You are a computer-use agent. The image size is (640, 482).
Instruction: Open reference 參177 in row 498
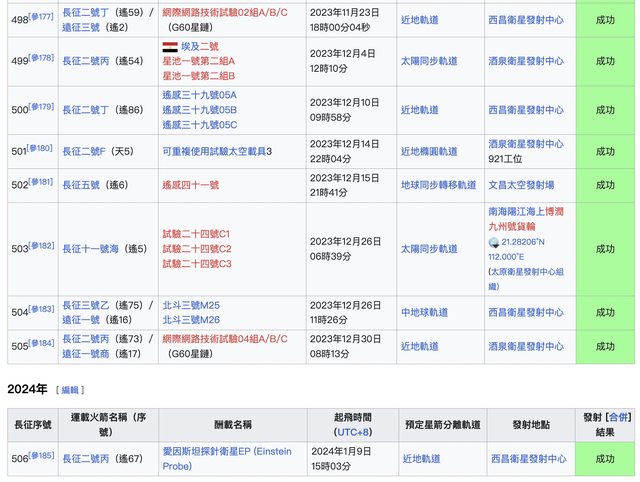[x=41, y=17]
